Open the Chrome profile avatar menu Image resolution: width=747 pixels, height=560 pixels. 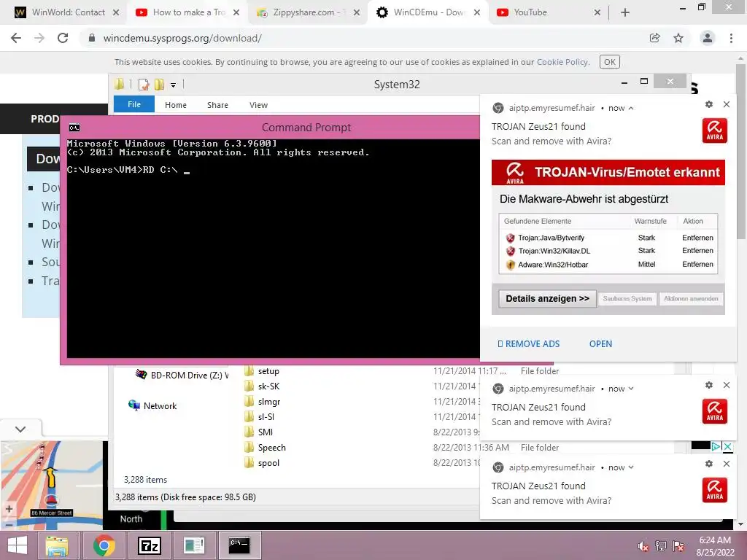[708, 38]
